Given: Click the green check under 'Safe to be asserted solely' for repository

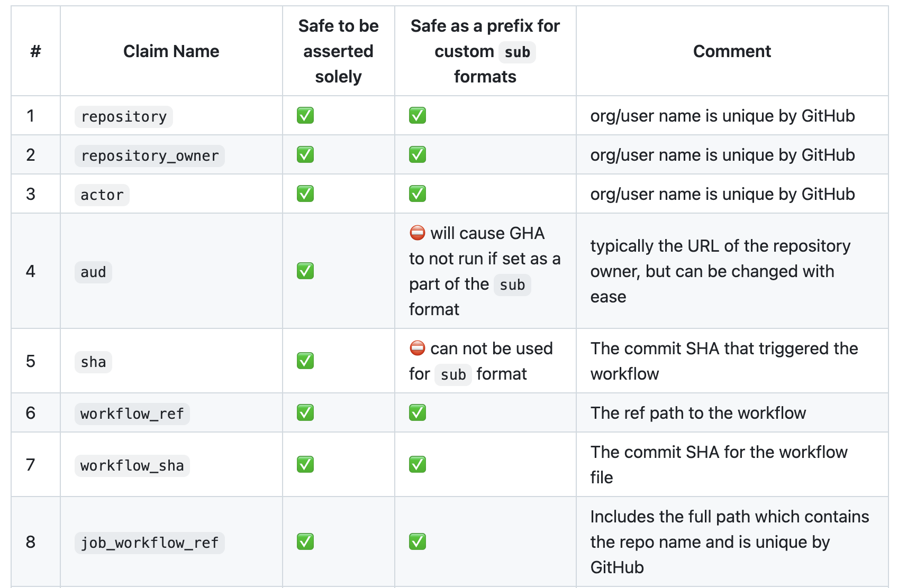Looking at the screenshot, I should pyautogui.click(x=305, y=115).
